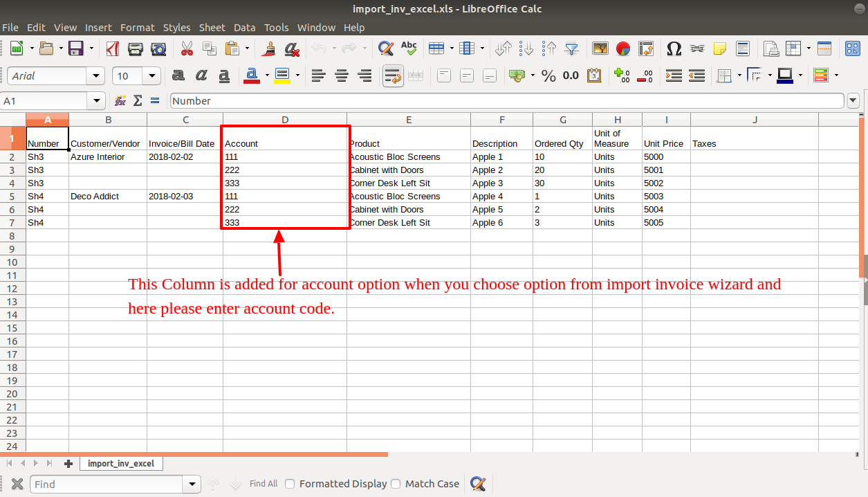Export directly as PDF

pyautogui.click(x=113, y=48)
